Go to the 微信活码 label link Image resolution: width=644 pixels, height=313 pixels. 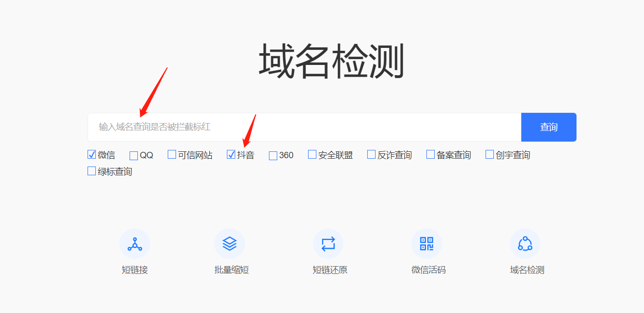pyautogui.click(x=428, y=270)
